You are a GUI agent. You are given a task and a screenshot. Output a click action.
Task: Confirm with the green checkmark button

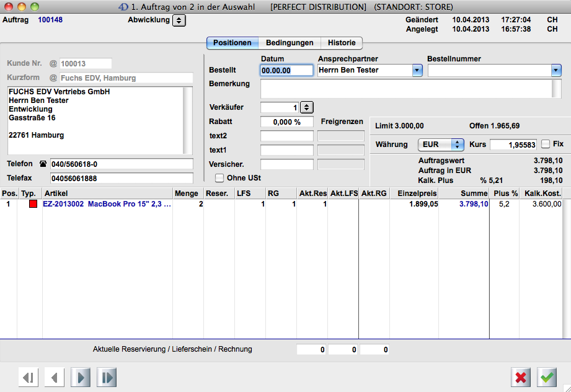[x=547, y=377]
